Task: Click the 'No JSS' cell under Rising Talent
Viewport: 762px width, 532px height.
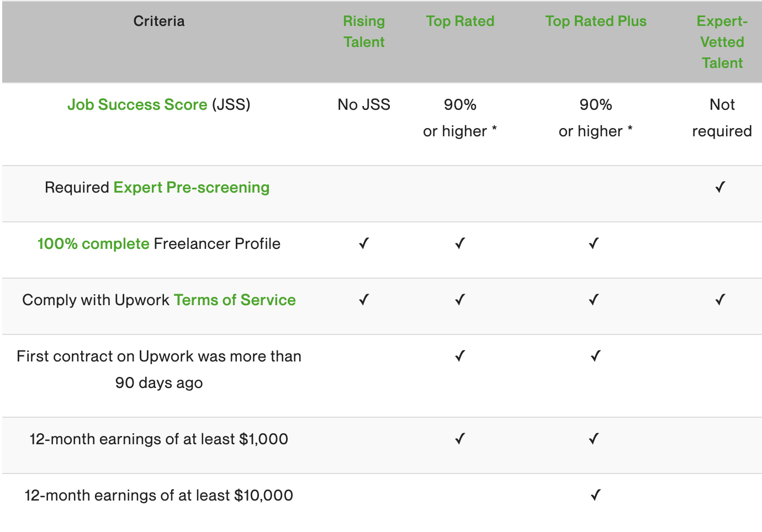Action: pos(364,105)
